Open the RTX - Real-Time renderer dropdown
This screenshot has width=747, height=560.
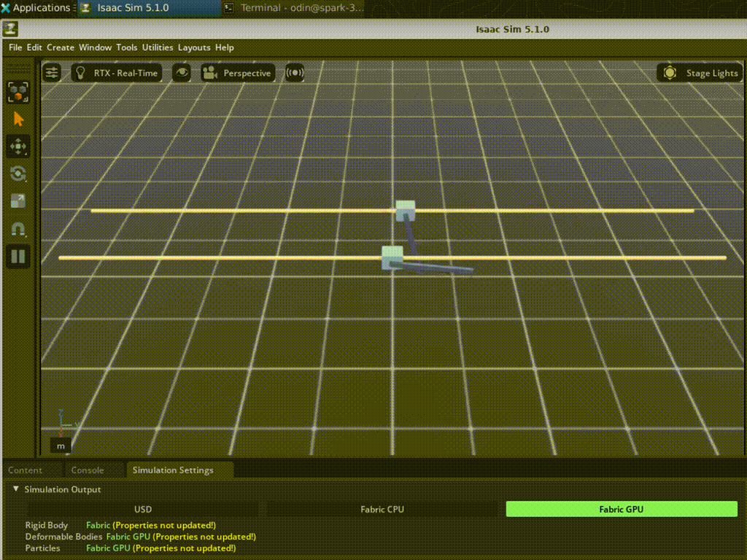pos(117,73)
